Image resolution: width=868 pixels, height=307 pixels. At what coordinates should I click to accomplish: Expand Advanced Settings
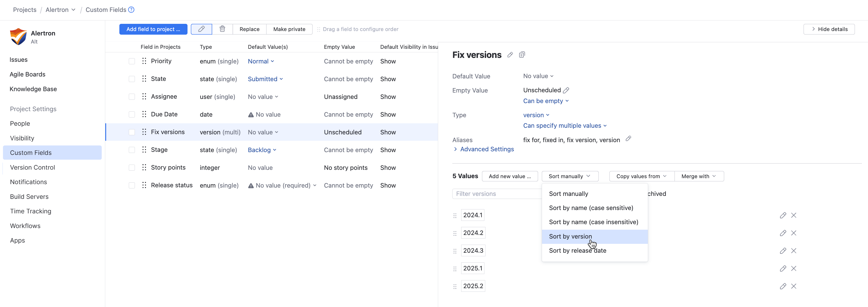pyautogui.click(x=486, y=149)
